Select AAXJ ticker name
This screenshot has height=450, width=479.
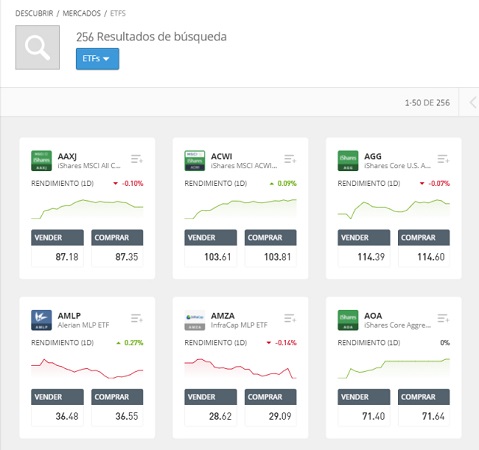[67, 156]
